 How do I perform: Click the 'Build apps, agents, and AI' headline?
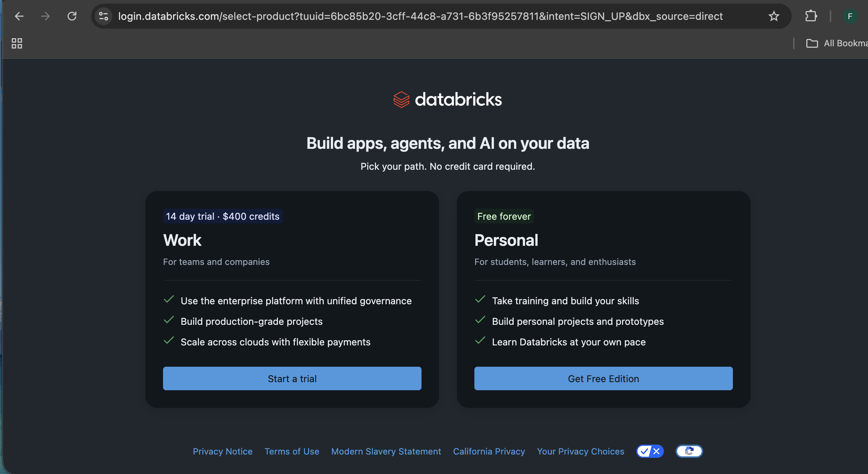click(x=448, y=143)
